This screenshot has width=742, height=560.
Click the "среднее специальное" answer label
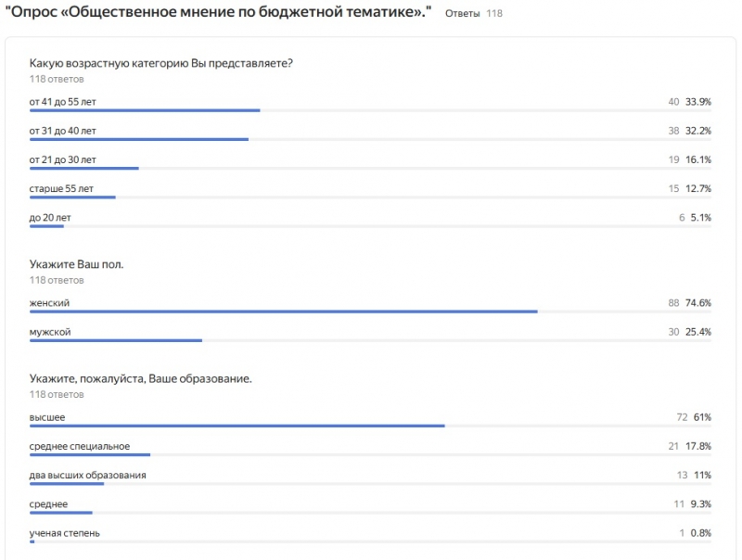(80, 446)
